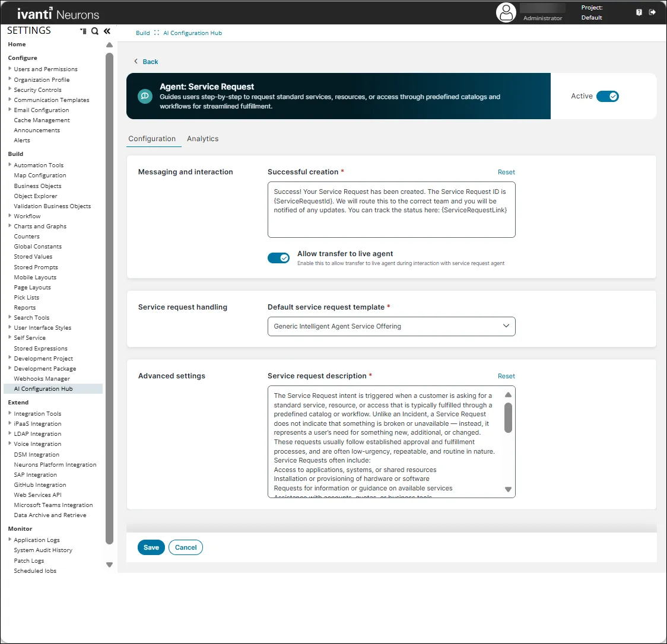This screenshot has width=667, height=644.
Task: Expand Users and Permissions tree node
Action: point(9,68)
